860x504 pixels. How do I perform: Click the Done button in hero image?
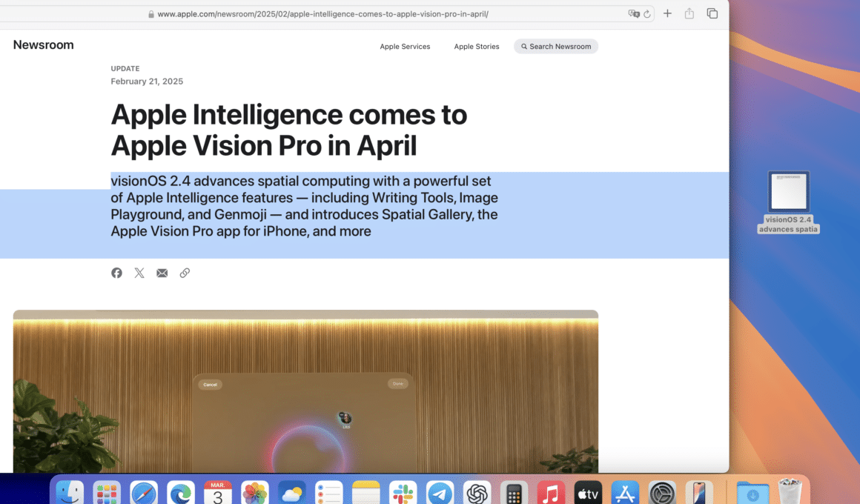click(397, 384)
